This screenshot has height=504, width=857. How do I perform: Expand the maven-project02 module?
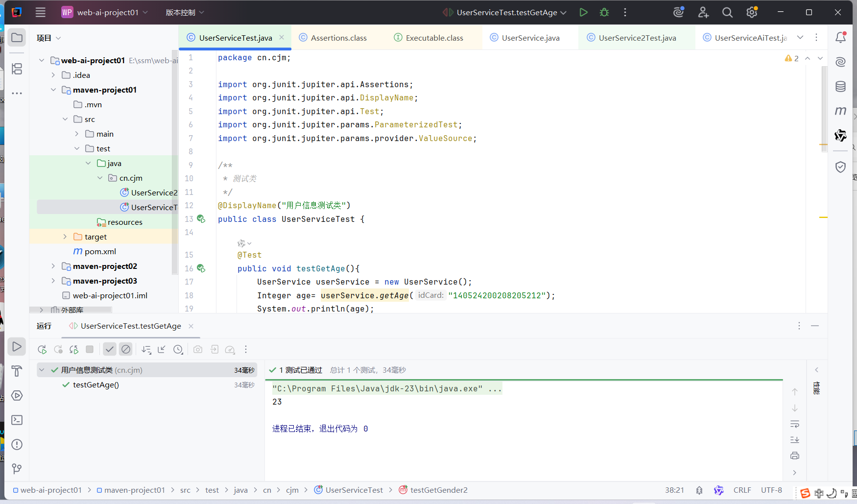click(x=53, y=266)
